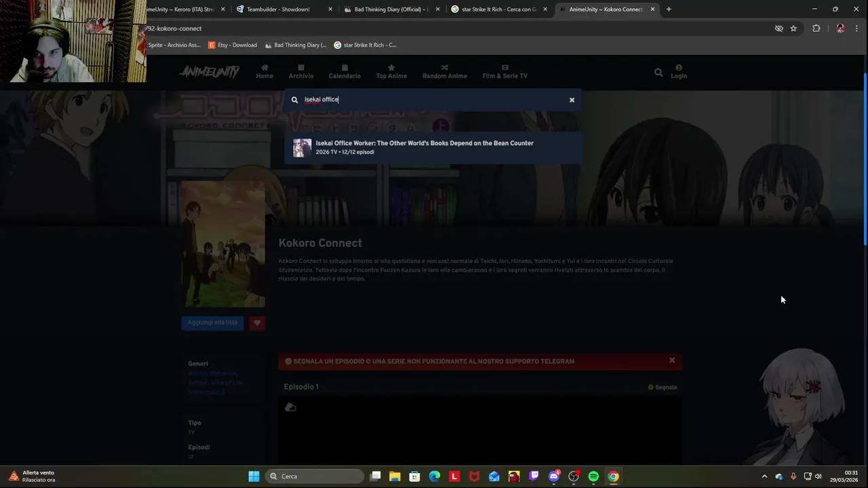Open the star Strike It Rich bookmark
The image size is (868, 488).
click(x=365, y=45)
